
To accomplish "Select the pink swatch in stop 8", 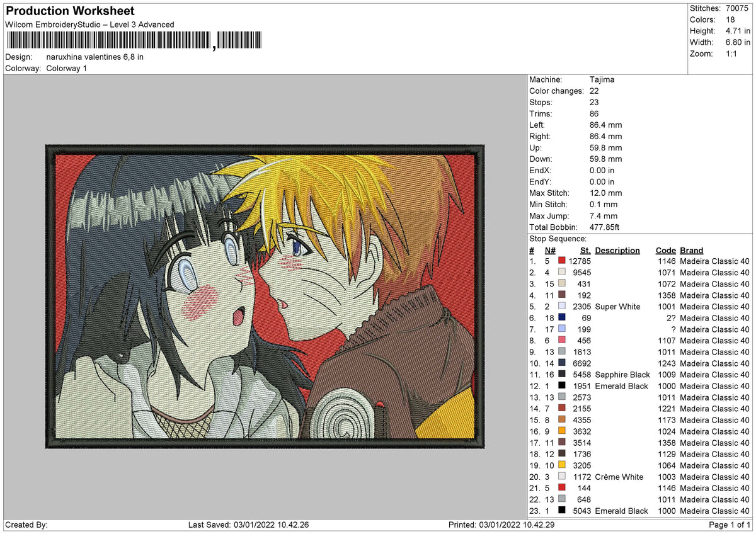I will pos(561,340).
